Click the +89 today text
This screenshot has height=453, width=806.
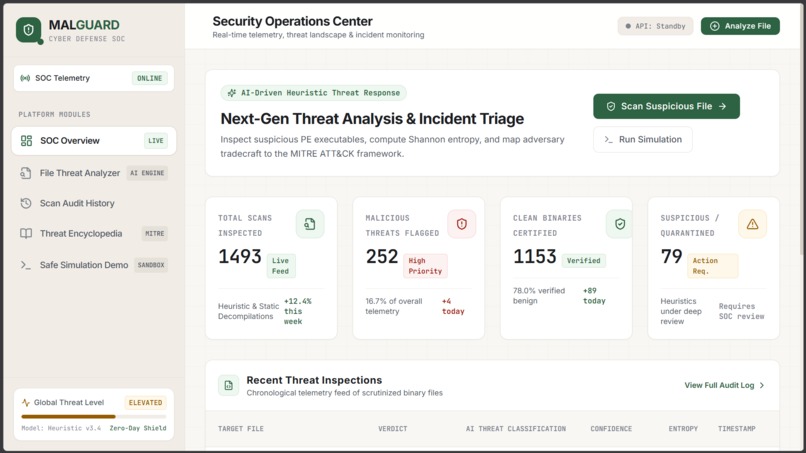pos(594,296)
